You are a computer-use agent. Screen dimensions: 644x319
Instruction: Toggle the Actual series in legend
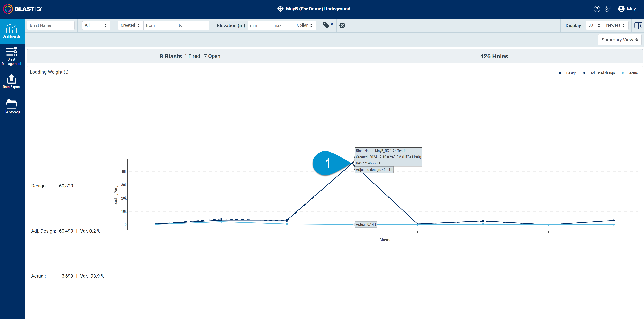tap(628, 73)
